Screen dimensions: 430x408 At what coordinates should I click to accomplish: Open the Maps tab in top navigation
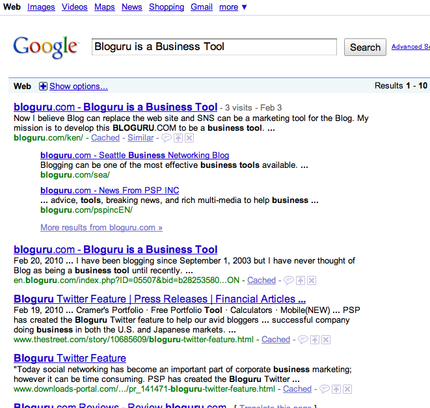coord(104,7)
